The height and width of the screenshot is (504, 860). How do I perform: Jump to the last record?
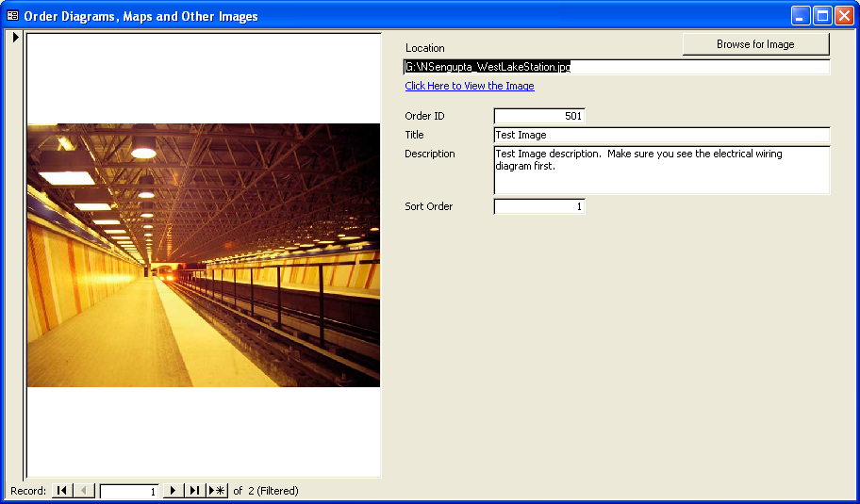click(x=194, y=491)
